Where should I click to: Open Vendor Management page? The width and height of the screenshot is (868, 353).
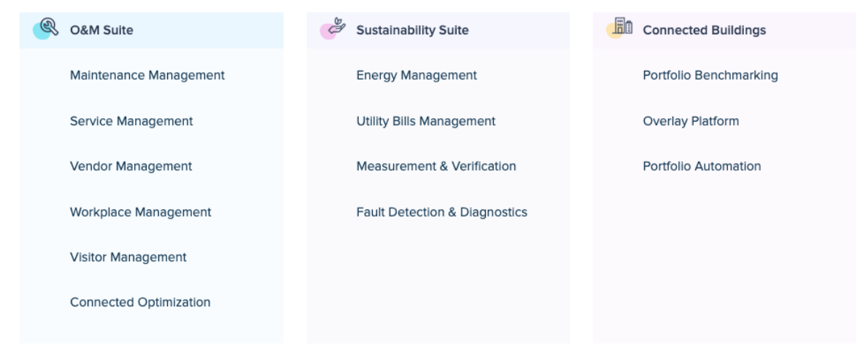pos(131,166)
